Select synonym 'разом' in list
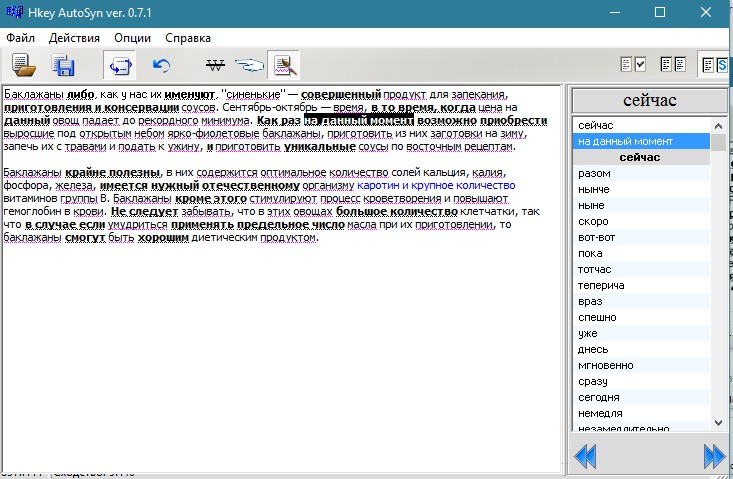 pyautogui.click(x=641, y=173)
